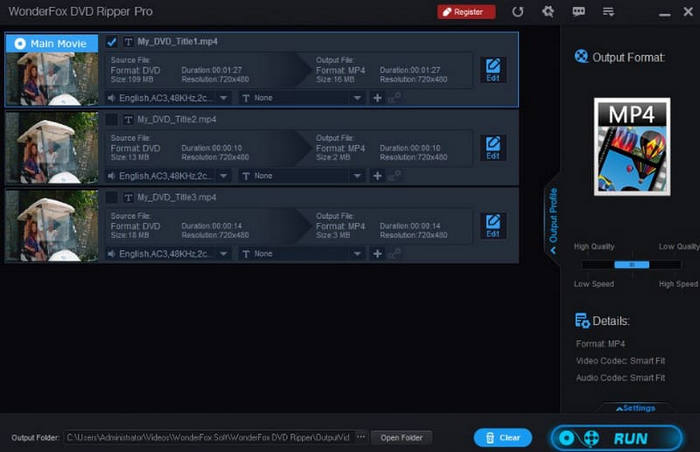
Task: Click the Title3 video thumbnail
Action: click(52, 226)
